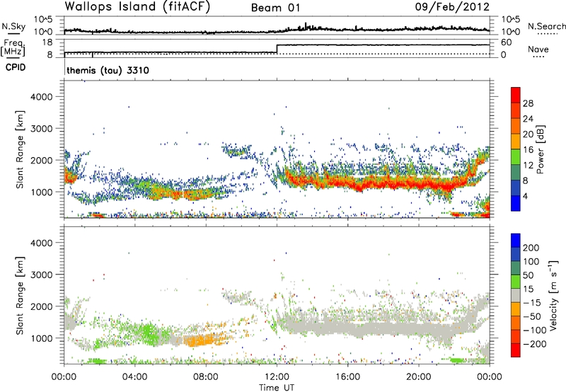The width and height of the screenshot is (566, 392).
Task: Click the "-100" Velocity colorbar value
Action: (535, 330)
